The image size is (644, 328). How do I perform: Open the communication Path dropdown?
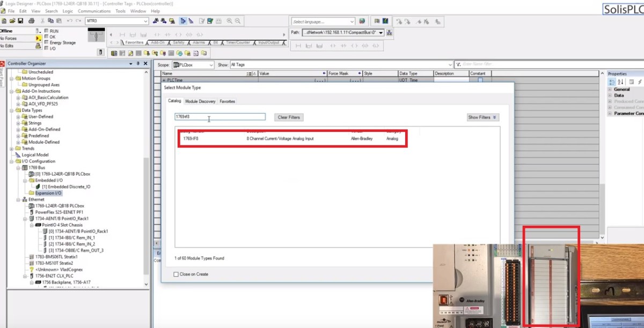coord(382,32)
